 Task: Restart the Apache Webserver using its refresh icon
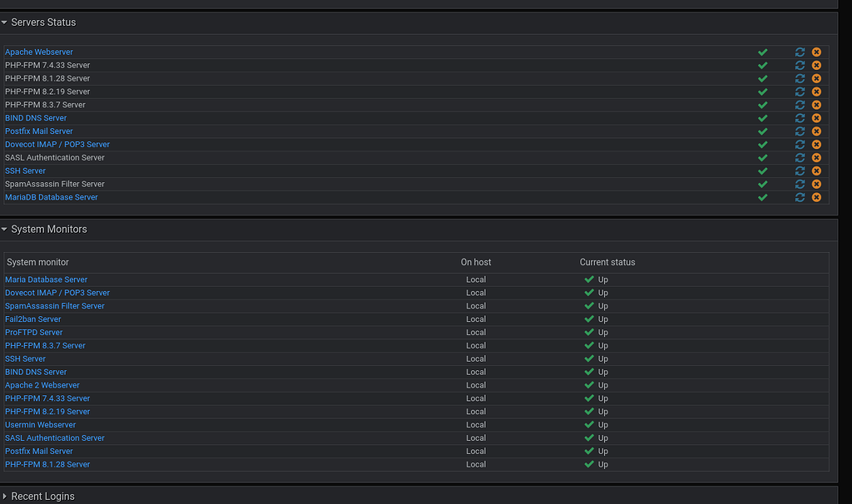(800, 52)
